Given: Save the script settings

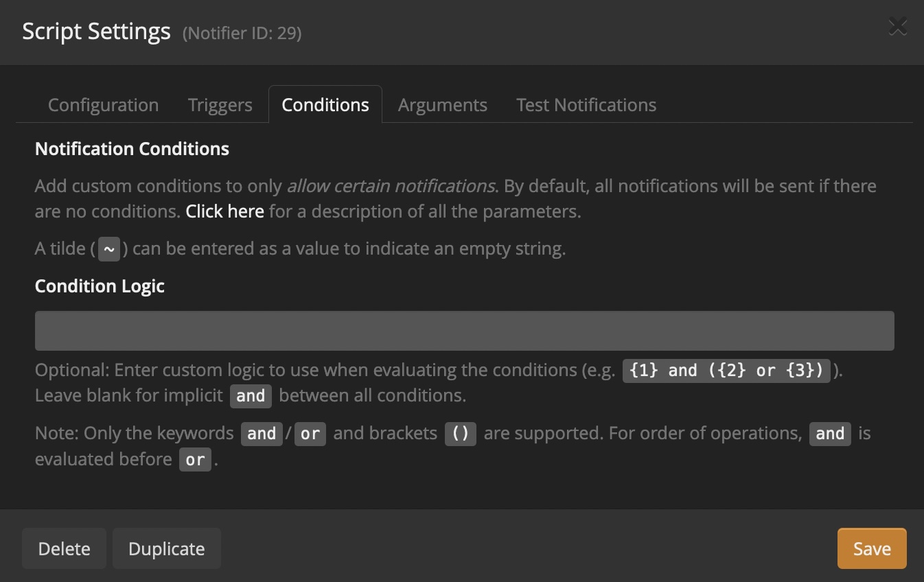Looking at the screenshot, I should [871, 548].
